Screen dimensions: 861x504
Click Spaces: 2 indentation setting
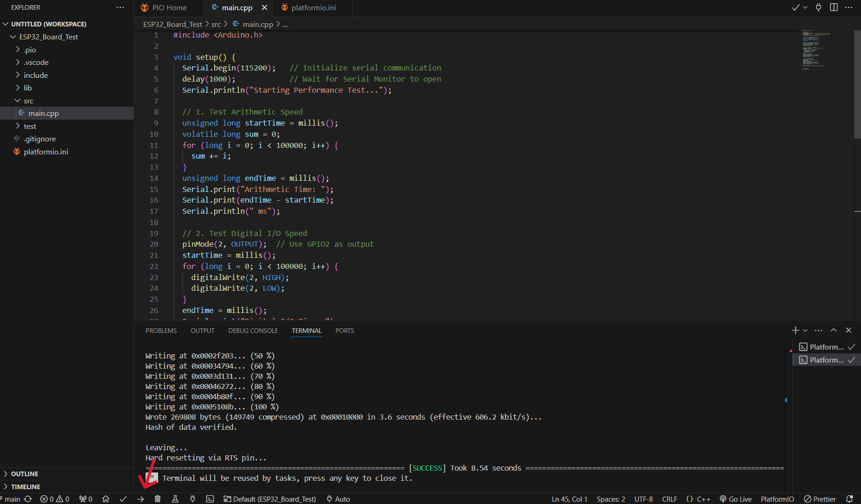(611, 499)
